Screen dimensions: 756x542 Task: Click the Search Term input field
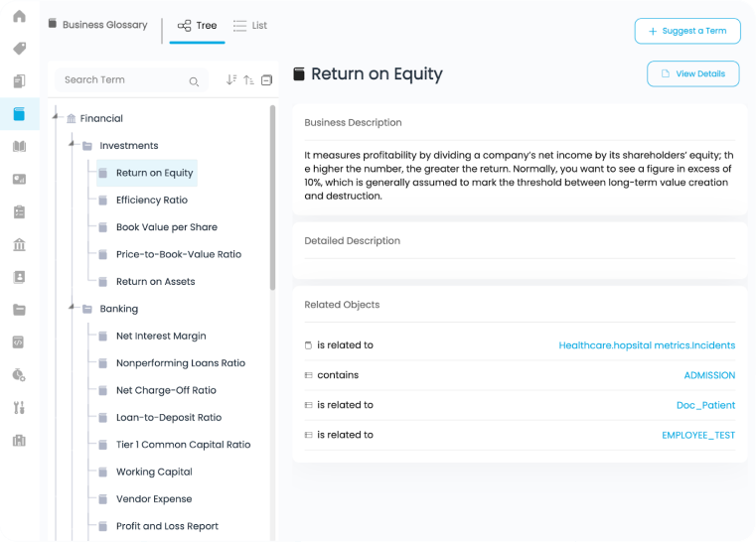click(119, 80)
